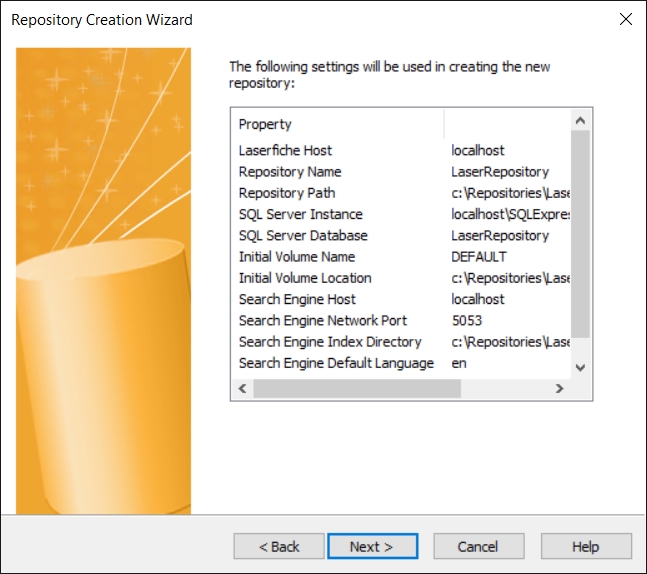The image size is (647, 574).
Task: Select the SQL Server Instance row
Action: [401, 214]
